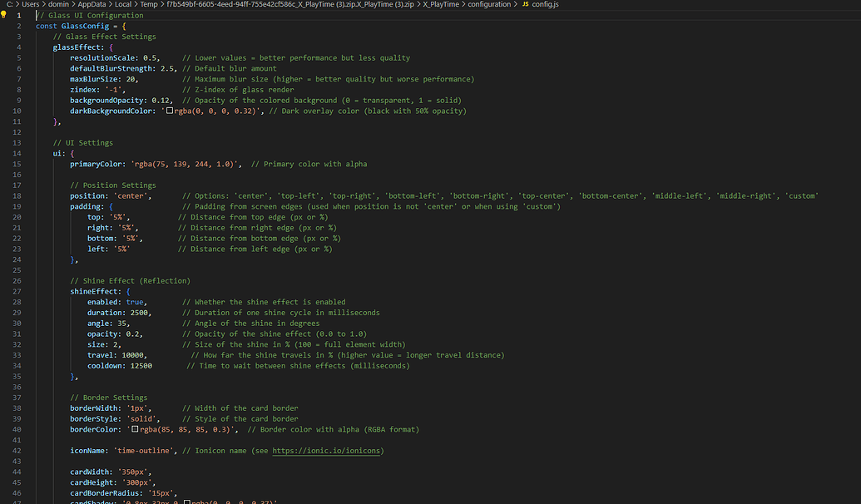Expand the Users breadcrumb segment
Viewport: 861px width, 504px height.
31,4
